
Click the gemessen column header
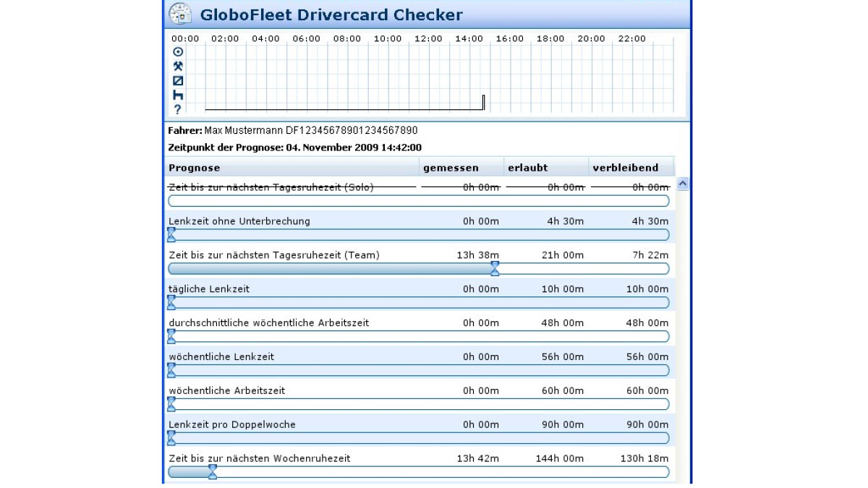click(462, 168)
